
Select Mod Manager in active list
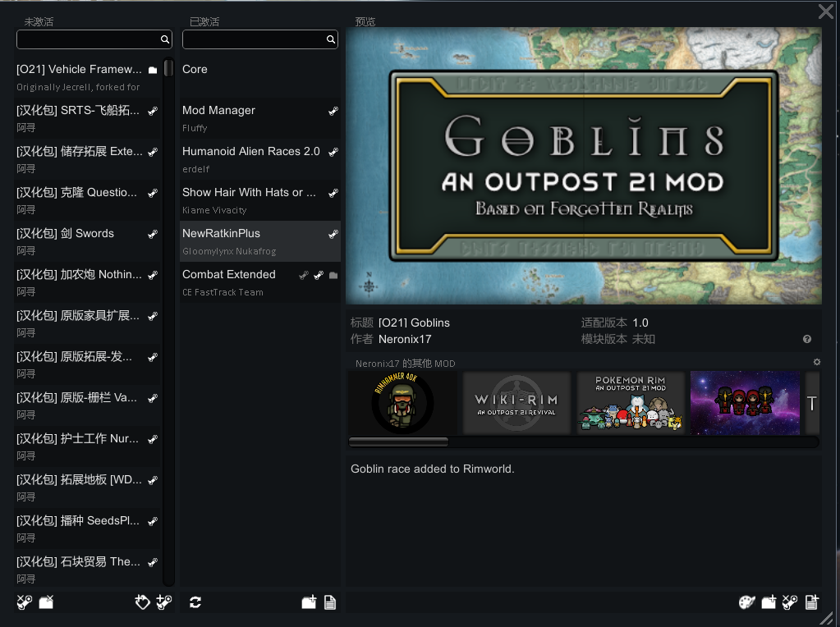coord(259,118)
